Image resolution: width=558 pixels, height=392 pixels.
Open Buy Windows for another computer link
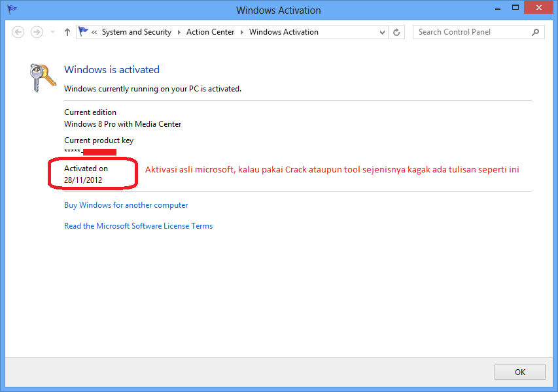(x=126, y=205)
